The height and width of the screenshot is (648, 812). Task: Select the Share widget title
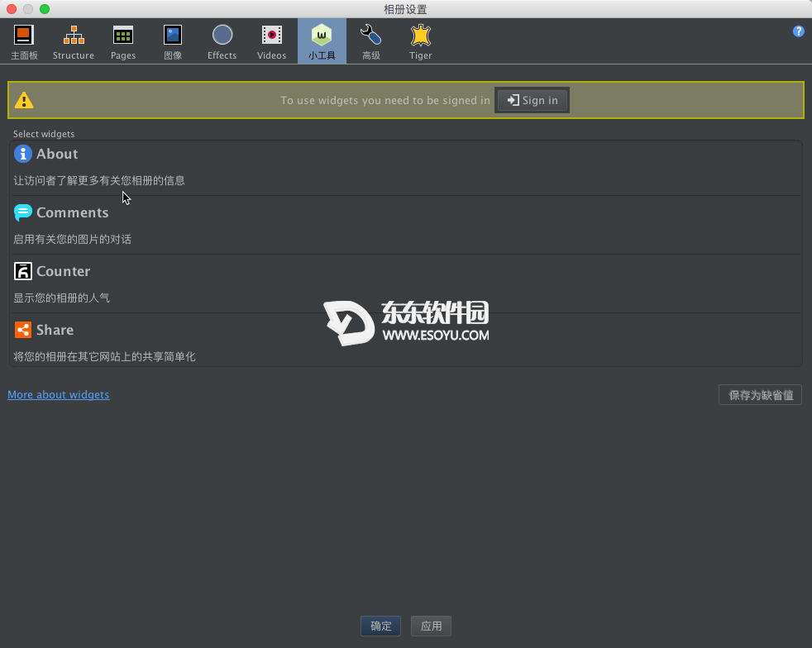click(x=55, y=331)
